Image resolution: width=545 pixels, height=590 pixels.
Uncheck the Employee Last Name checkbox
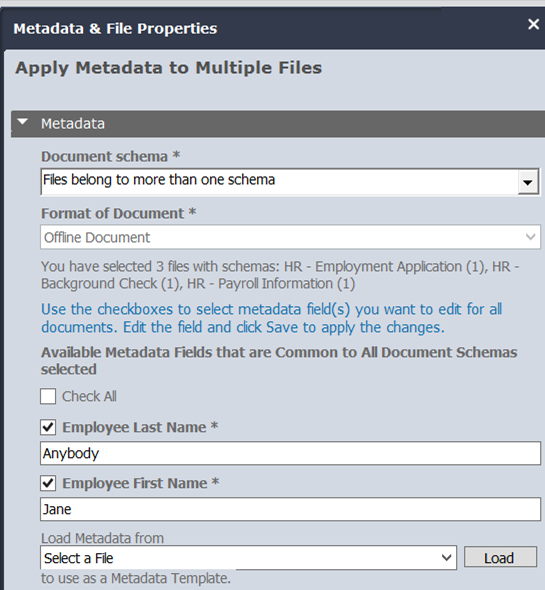click(x=48, y=427)
